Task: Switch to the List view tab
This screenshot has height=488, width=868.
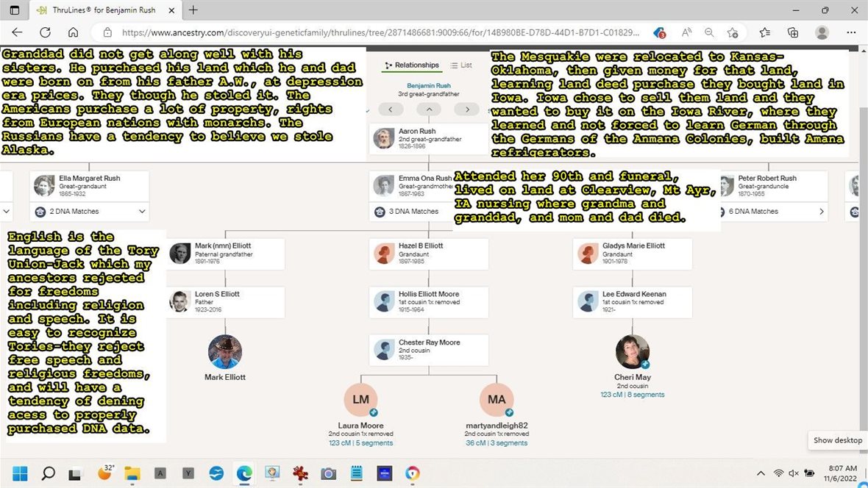Action: pyautogui.click(x=461, y=65)
